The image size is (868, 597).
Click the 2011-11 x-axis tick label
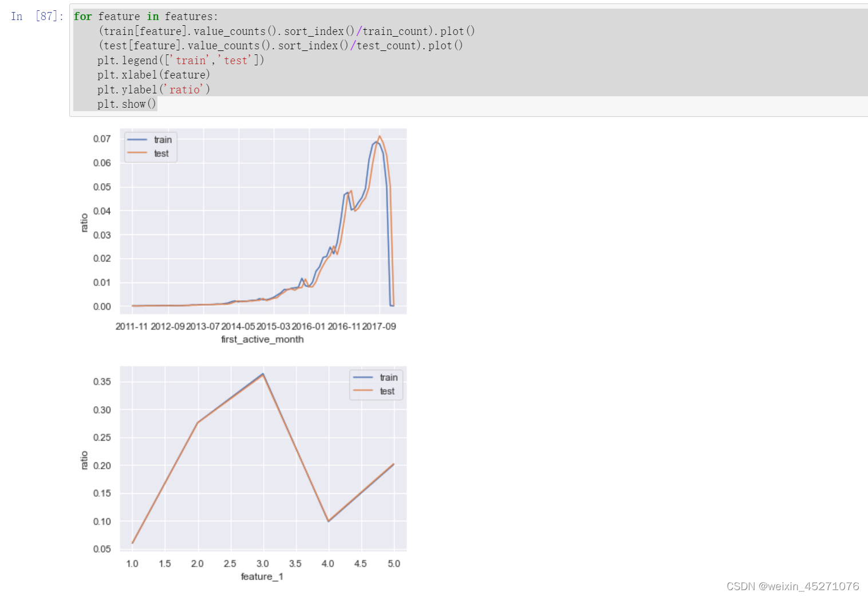pyautogui.click(x=132, y=326)
